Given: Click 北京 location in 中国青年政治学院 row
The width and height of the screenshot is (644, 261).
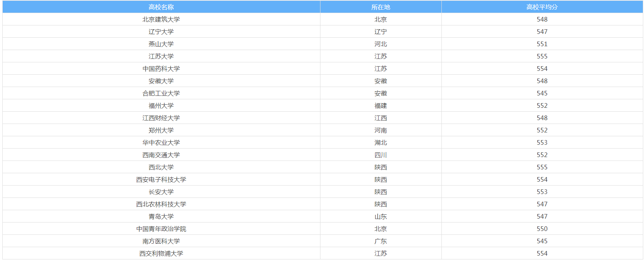Looking at the screenshot, I should coord(381,229).
